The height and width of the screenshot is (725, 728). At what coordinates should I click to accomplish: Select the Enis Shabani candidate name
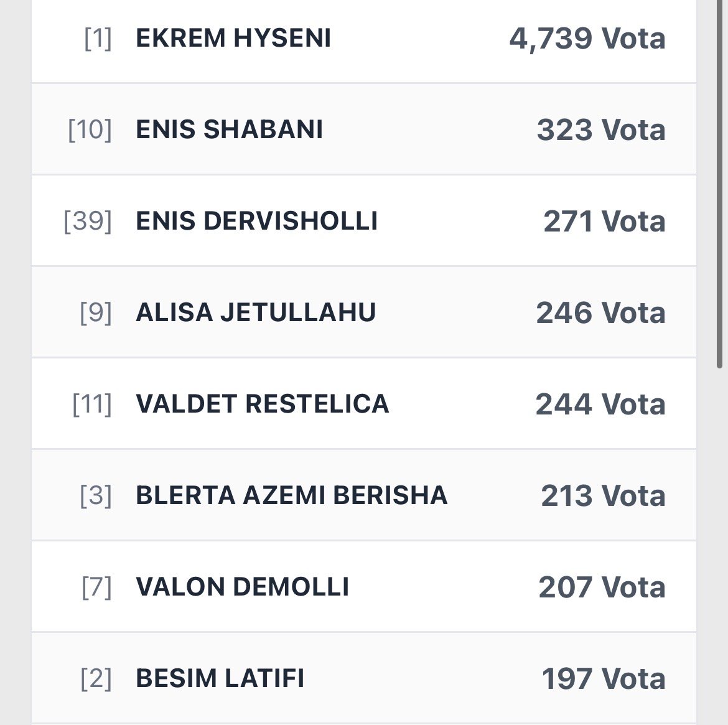(229, 129)
